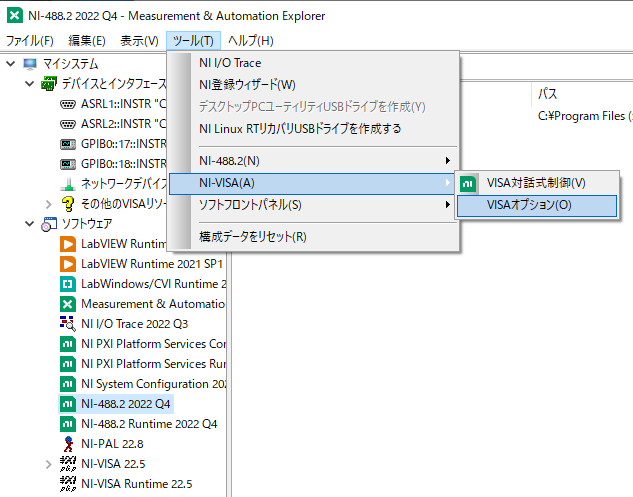Image resolution: width=633 pixels, height=497 pixels.
Task: Click the その他のVISAリソース question mark icon
Action: (68, 204)
